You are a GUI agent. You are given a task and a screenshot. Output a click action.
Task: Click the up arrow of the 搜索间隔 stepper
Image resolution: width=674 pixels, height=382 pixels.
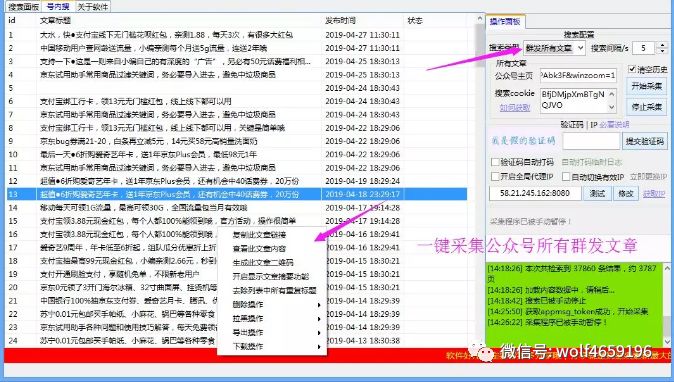(x=662, y=45)
